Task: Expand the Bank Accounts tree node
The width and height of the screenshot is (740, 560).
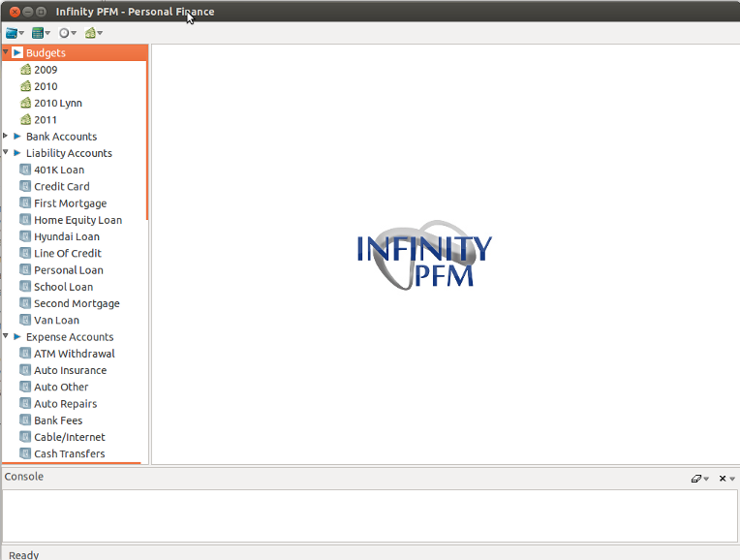Action: pyautogui.click(x=6, y=136)
